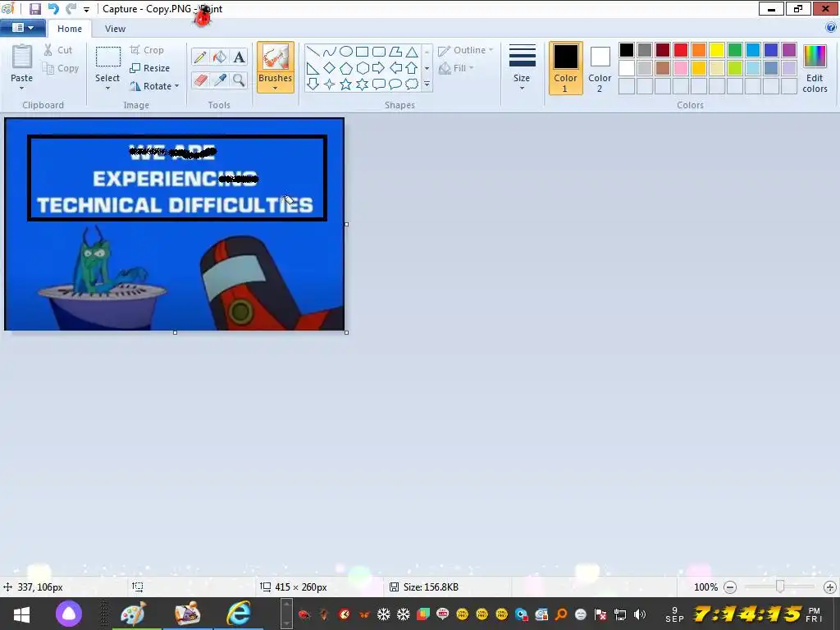Choose the Up arrow shape
Viewport: 840px width, 630px height.
pos(412,68)
